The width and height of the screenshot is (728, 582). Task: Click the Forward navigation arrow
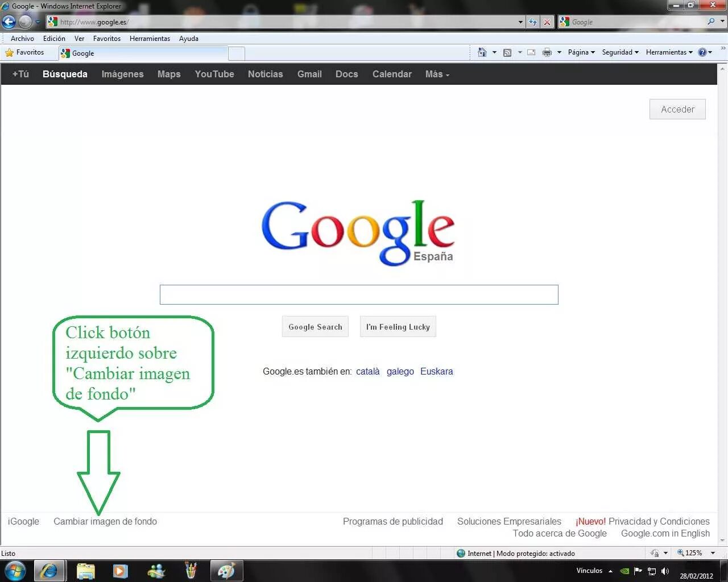[x=25, y=22]
